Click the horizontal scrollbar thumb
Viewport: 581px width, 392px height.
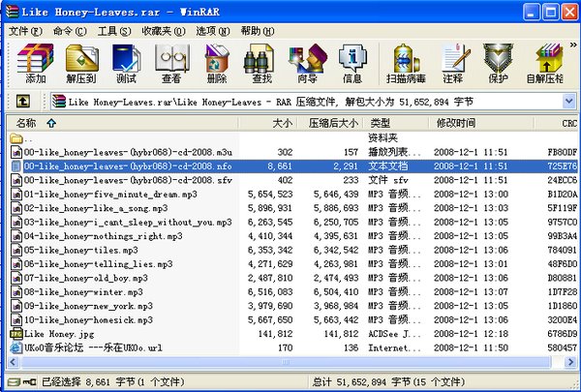coord(286,362)
